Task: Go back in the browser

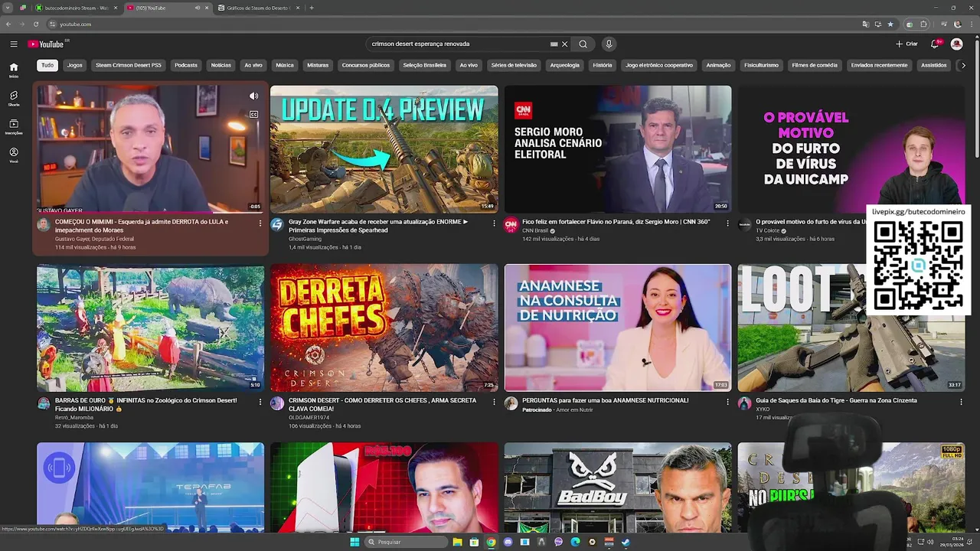Action: tap(8, 24)
